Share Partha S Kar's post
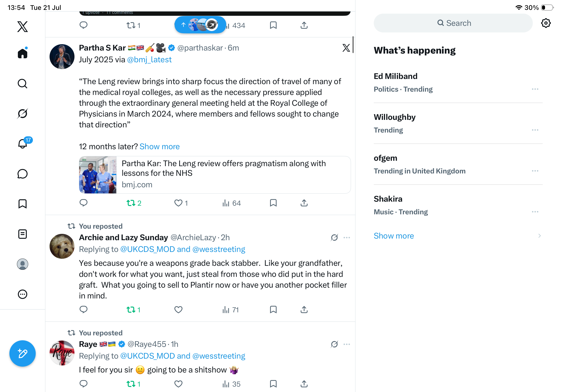This screenshot has height=392, width=561. coord(304,203)
